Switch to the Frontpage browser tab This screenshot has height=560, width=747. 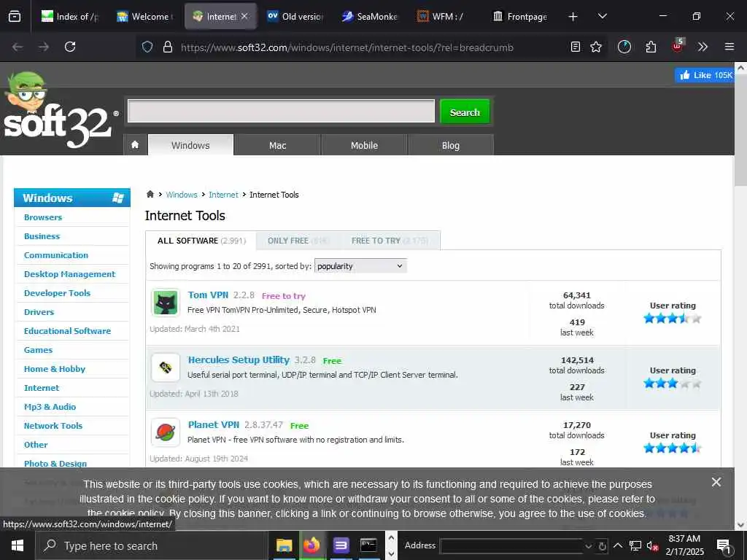pos(521,17)
